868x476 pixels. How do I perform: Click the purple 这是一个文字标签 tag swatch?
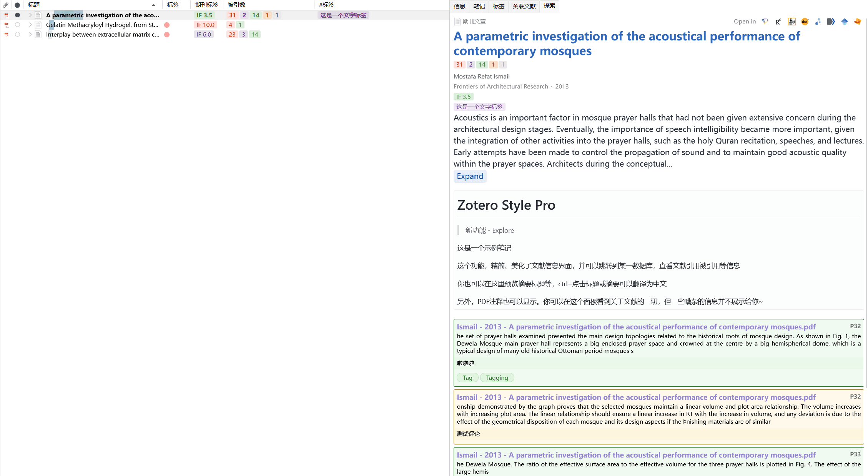click(x=479, y=107)
